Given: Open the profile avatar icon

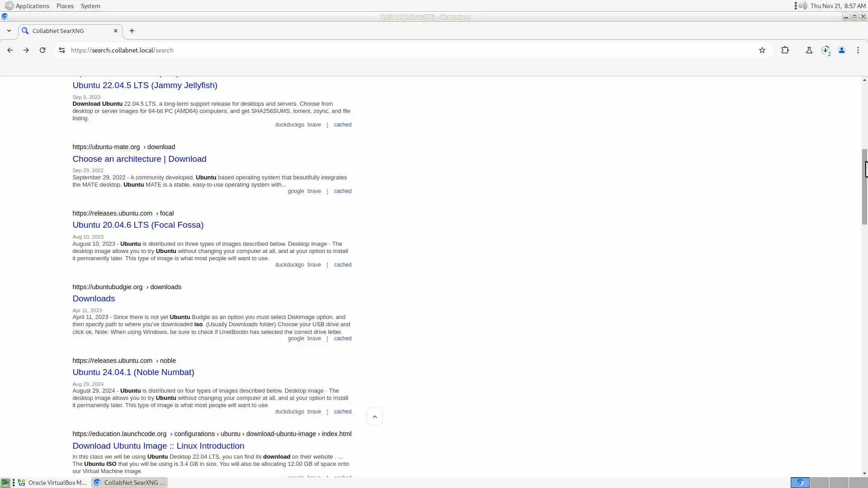Looking at the screenshot, I should click(x=842, y=50).
